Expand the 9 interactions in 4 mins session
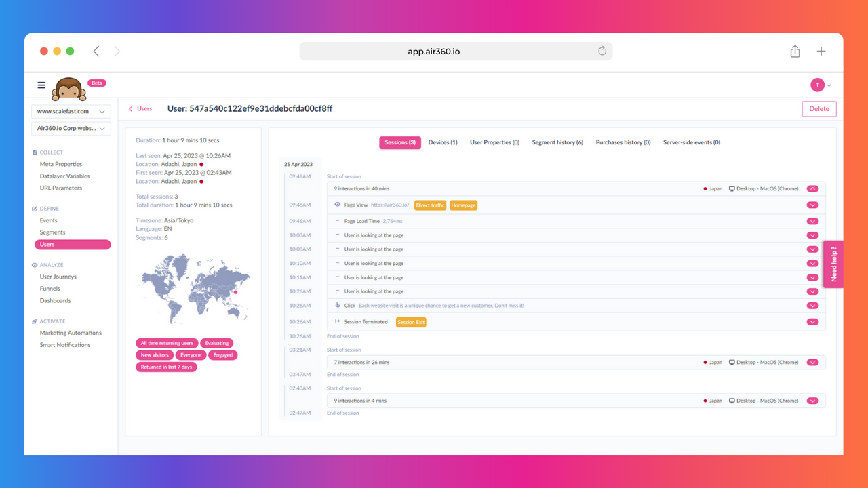The height and width of the screenshot is (488, 868). 812,401
